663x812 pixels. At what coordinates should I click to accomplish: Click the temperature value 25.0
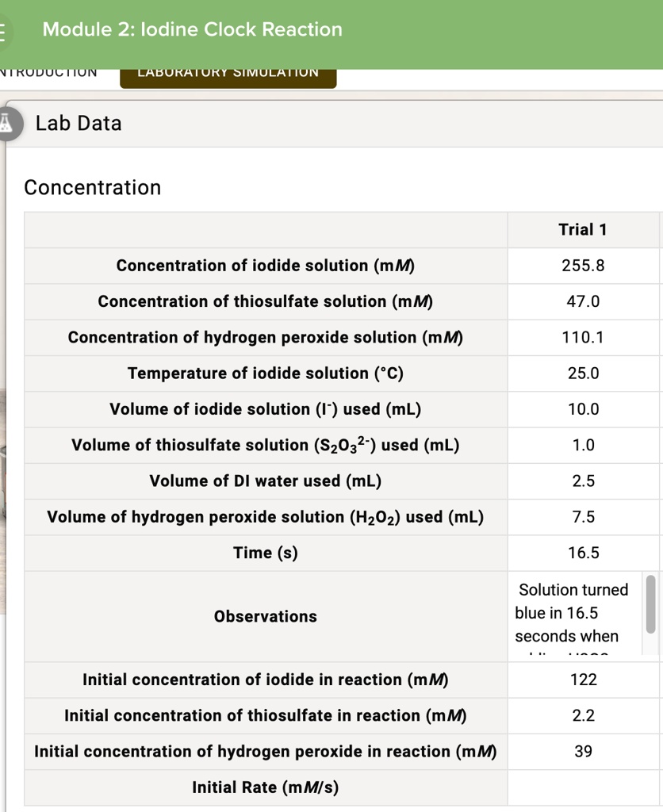tap(583, 373)
